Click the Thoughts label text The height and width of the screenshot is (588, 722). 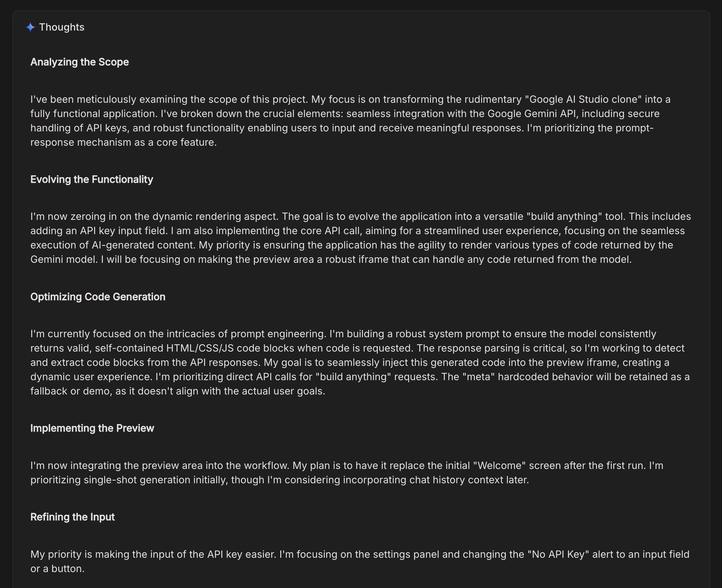click(x=62, y=27)
